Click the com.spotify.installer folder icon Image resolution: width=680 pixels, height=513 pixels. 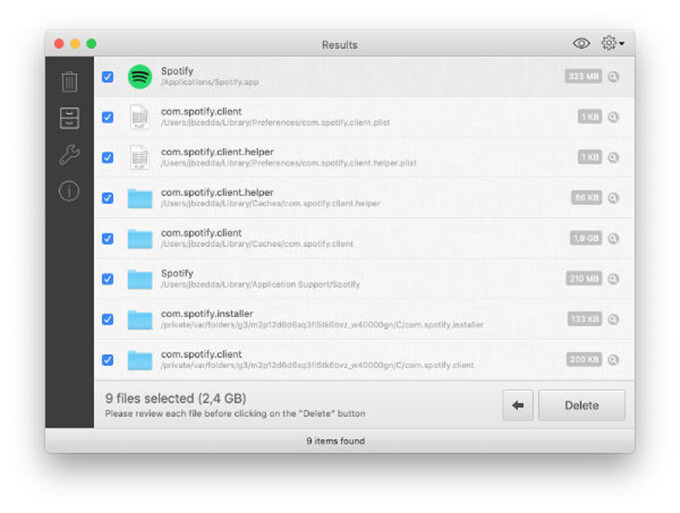click(x=140, y=320)
